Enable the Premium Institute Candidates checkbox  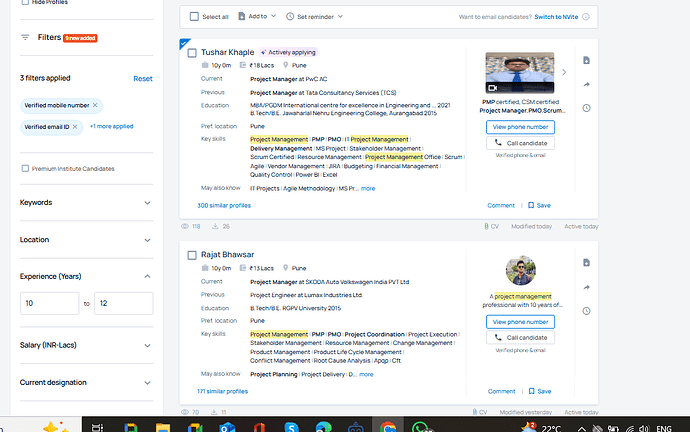pos(25,168)
